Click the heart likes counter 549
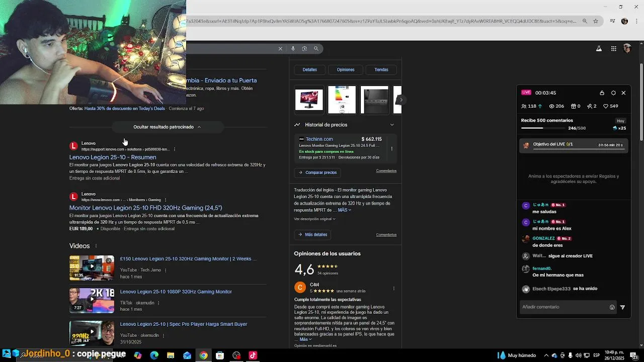 click(610, 106)
